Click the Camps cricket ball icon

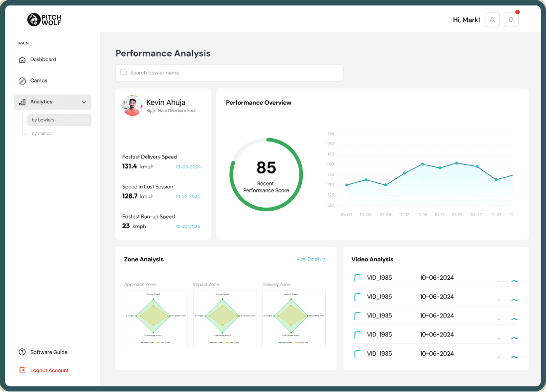[x=22, y=81]
